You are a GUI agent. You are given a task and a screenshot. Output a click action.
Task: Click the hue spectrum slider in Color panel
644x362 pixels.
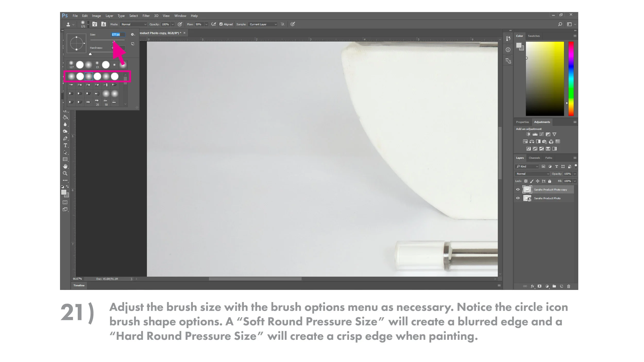(571, 79)
